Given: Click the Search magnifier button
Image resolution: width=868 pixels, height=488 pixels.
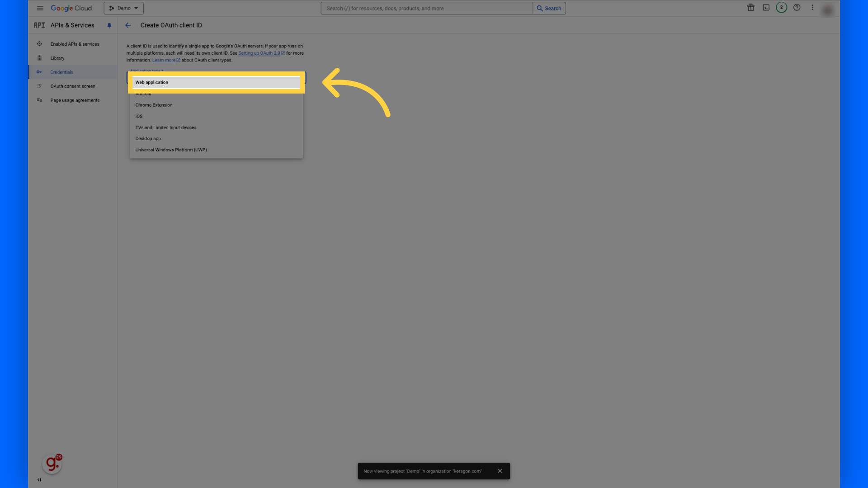Looking at the screenshot, I should tap(549, 8).
